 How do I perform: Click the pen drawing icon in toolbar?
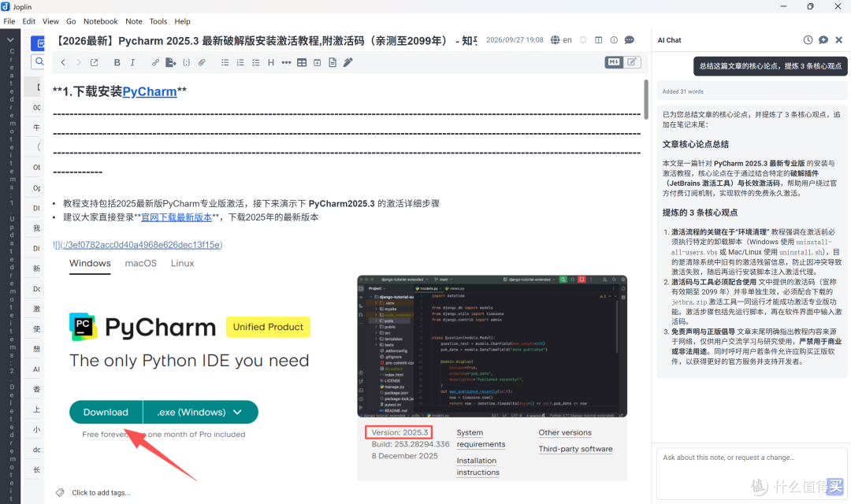[x=348, y=62]
